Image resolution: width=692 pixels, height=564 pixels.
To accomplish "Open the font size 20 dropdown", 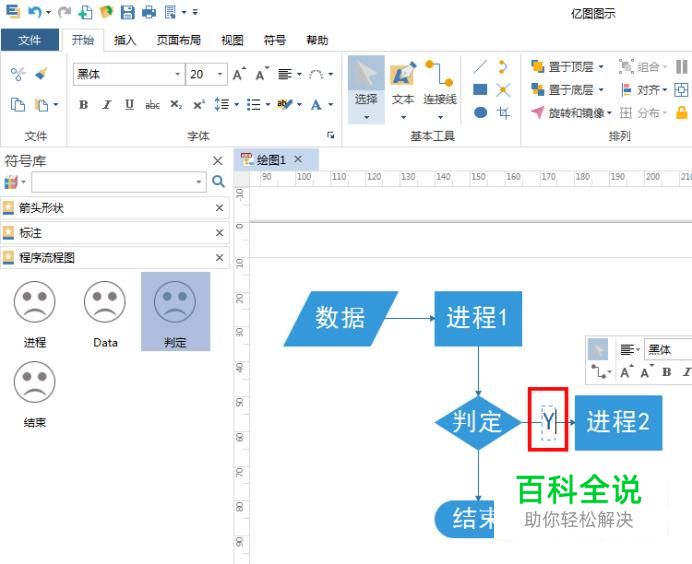I will click(220, 74).
